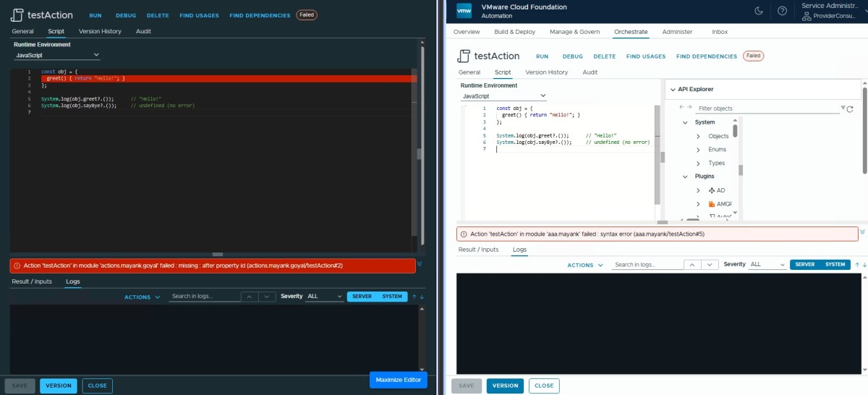Click the orange AMQP plugin icon
The width and height of the screenshot is (868, 395).
pyautogui.click(x=712, y=204)
